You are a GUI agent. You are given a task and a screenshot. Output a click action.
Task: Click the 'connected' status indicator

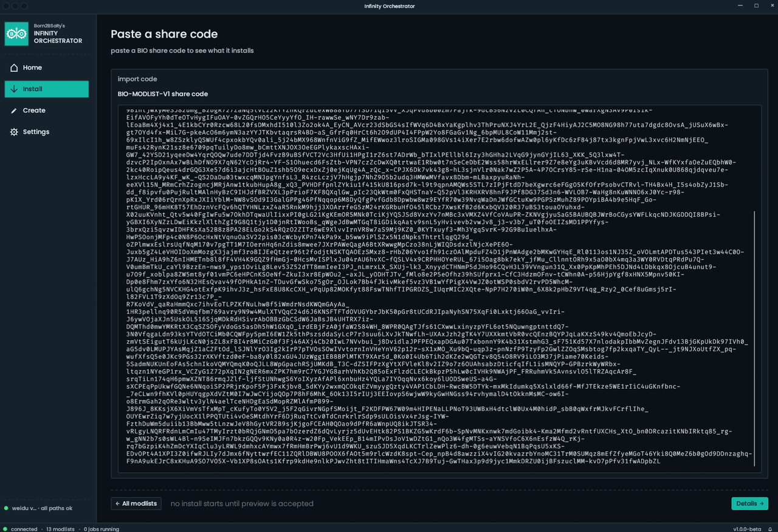coord(20,529)
